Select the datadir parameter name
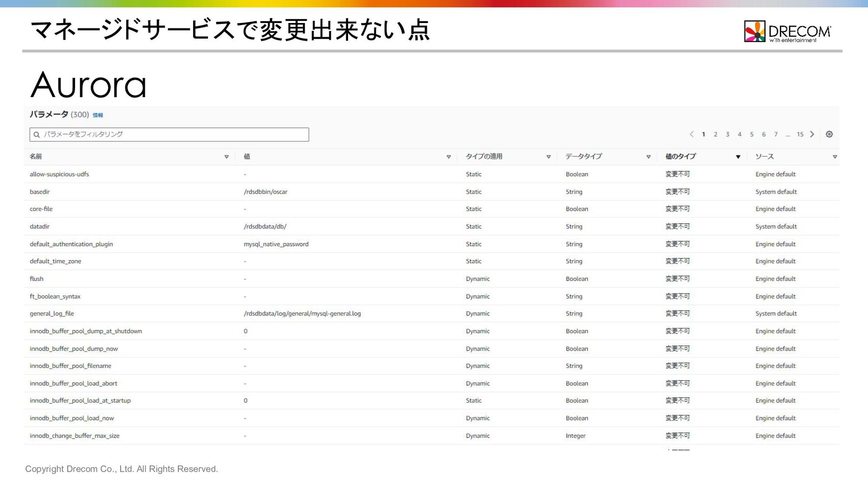Viewport: 868px width, 488px height. [x=40, y=226]
